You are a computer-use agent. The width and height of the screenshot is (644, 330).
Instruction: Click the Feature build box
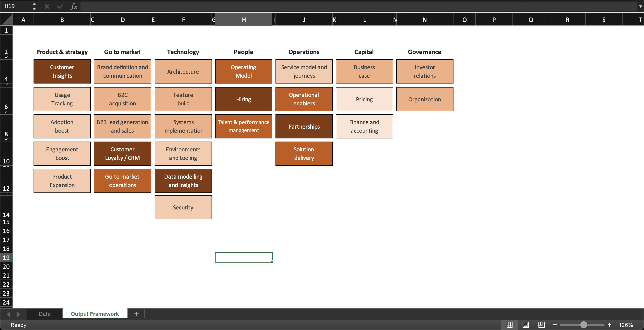tap(183, 99)
